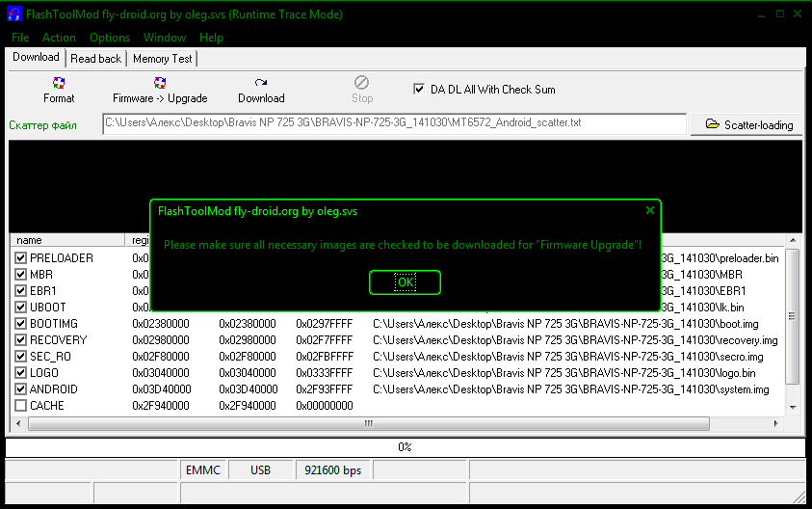Uncheck the RECOVERY partition checkbox

click(21, 340)
